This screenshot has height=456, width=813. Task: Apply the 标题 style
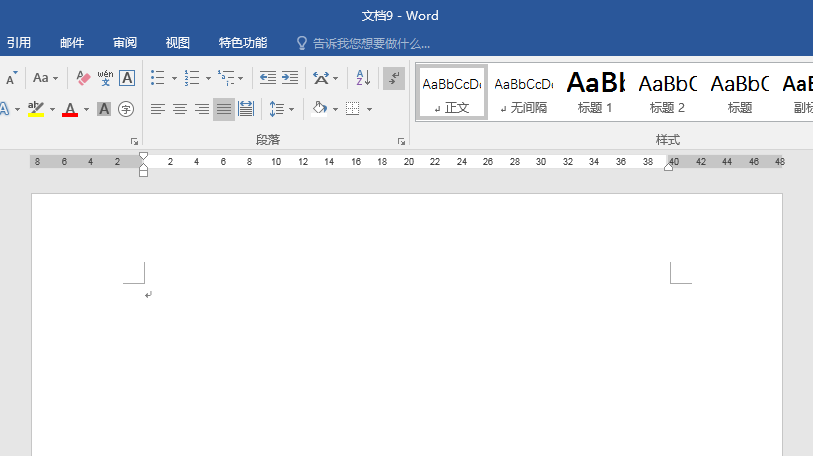coord(739,93)
